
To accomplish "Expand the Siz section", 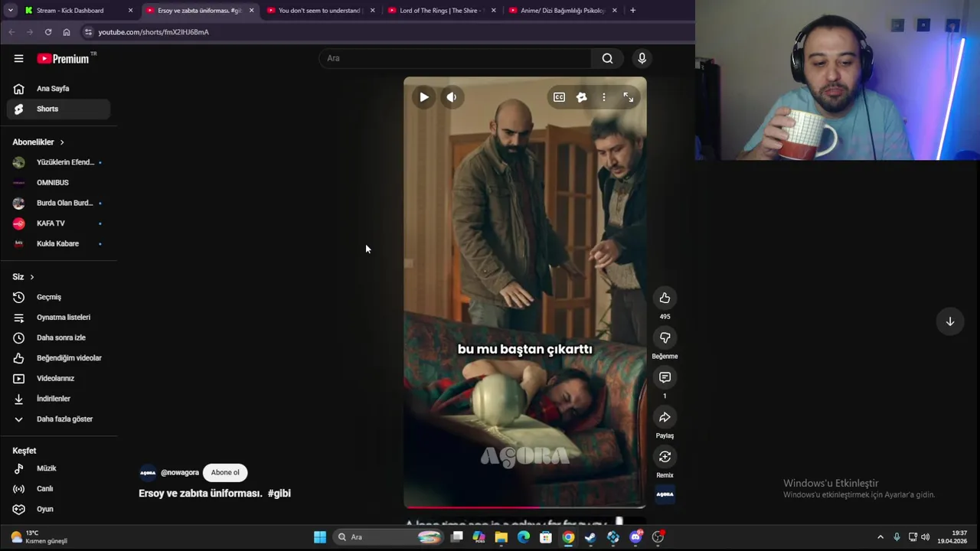I will point(23,277).
